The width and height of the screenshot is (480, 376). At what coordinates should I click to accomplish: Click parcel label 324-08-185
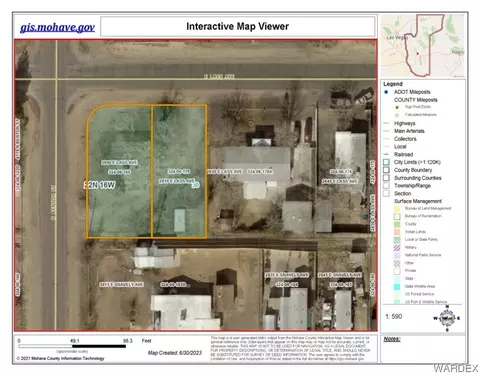341,285
